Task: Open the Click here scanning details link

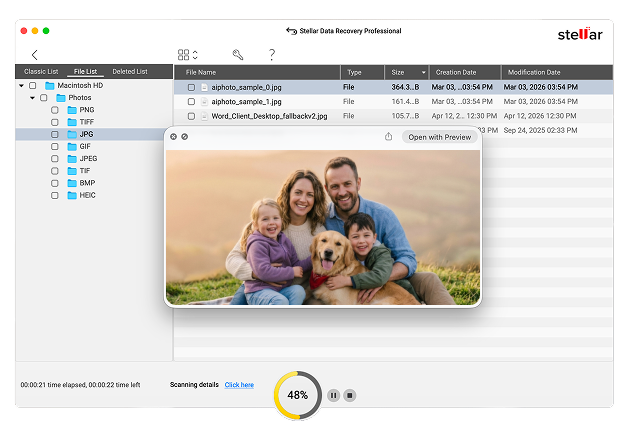Action: point(239,385)
